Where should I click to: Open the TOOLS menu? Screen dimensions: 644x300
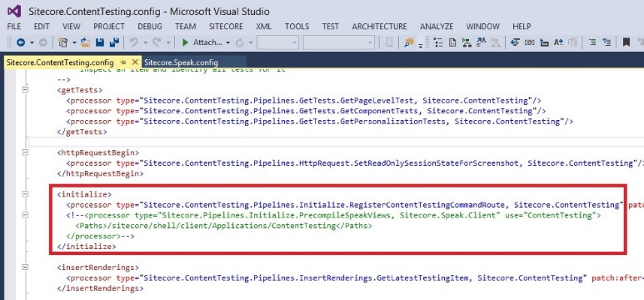coord(297,27)
